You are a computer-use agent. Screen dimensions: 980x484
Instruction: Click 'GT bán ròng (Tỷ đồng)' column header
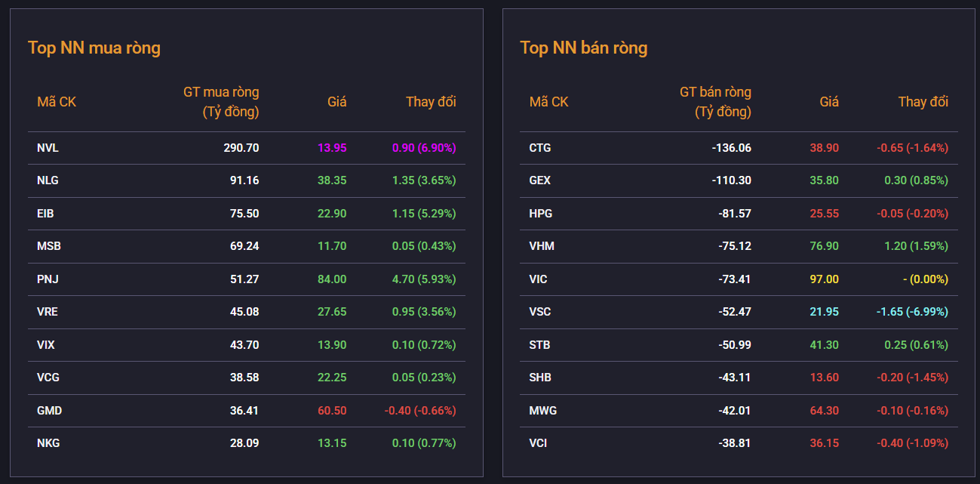tap(715, 102)
